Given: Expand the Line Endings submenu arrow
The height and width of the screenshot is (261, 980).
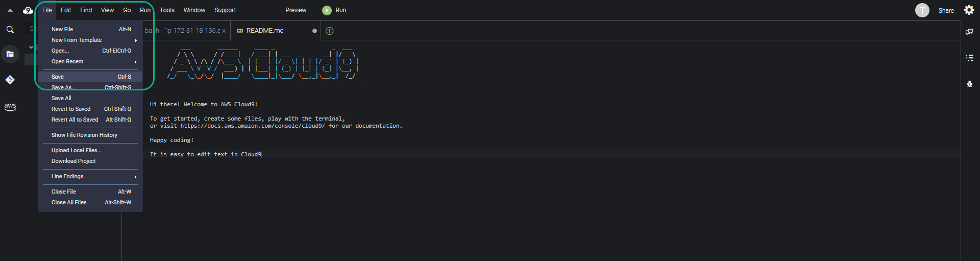Looking at the screenshot, I should point(135,177).
